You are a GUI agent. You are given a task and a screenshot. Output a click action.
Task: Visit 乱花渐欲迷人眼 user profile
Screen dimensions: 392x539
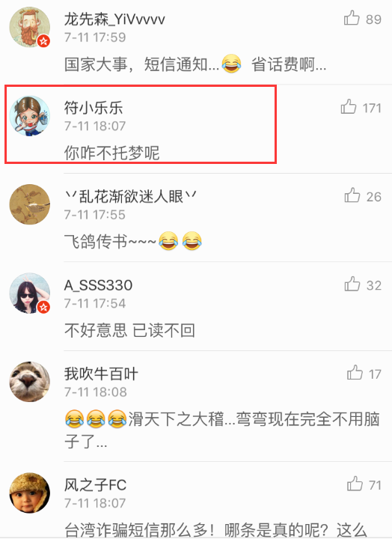pyautogui.click(x=131, y=197)
